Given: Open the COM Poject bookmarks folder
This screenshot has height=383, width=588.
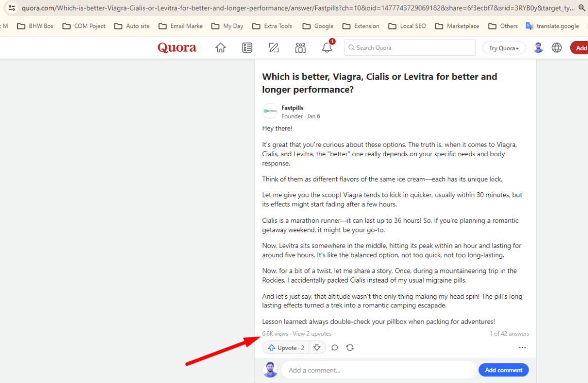Looking at the screenshot, I should (x=84, y=26).
